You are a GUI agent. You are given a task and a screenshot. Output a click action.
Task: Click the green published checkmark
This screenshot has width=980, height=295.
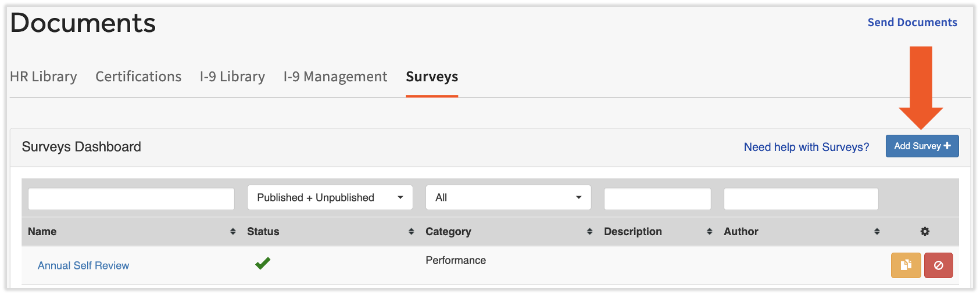coord(263,264)
